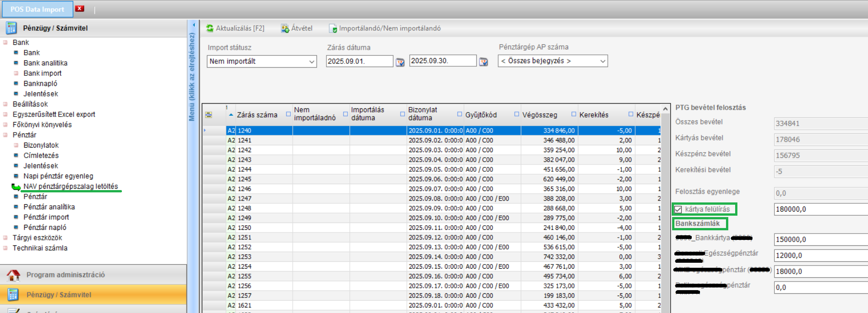Open the calendar picker for start date
The image size is (868, 313).
400,62
